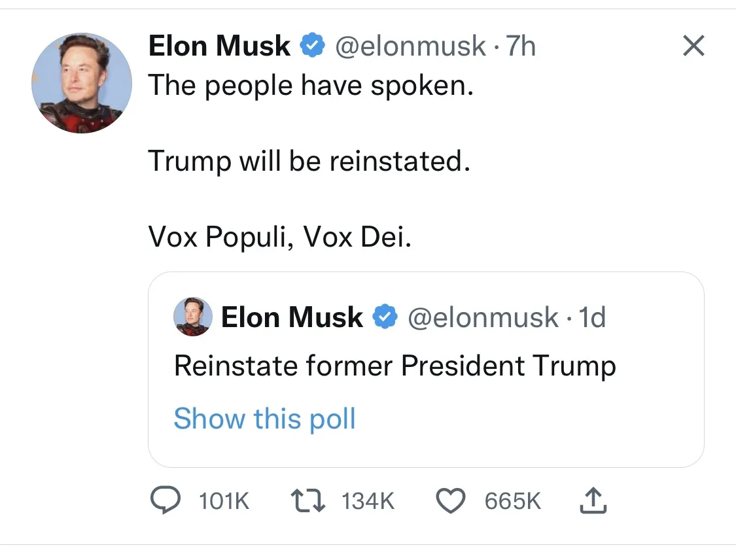Open Show this poll link
This screenshot has height=560, width=736.
coord(264,418)
